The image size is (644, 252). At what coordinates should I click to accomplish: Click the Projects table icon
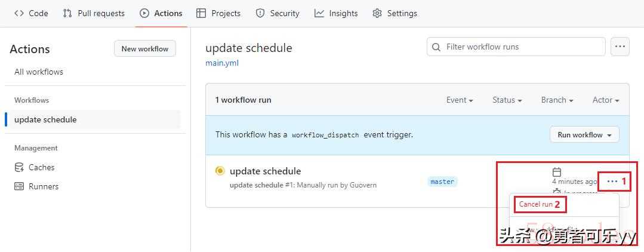point(201,13)
